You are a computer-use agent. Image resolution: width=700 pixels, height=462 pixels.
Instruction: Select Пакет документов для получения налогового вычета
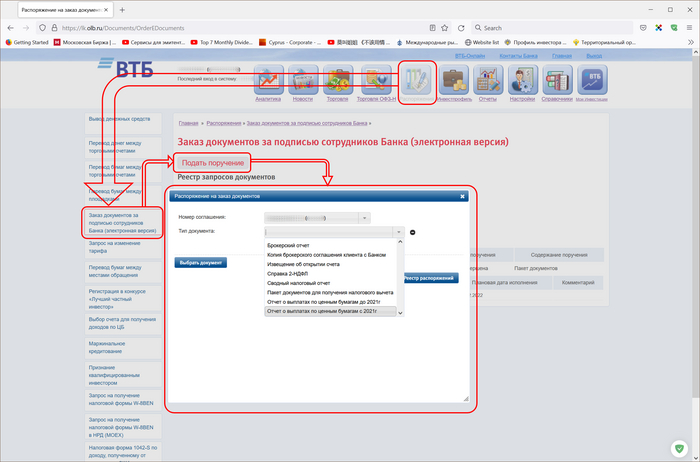(x=330, y=292)
